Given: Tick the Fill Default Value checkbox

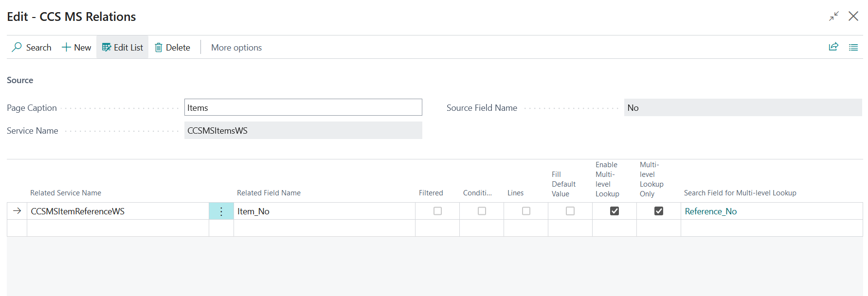Looking at the screenshot, I should [570, 211].
